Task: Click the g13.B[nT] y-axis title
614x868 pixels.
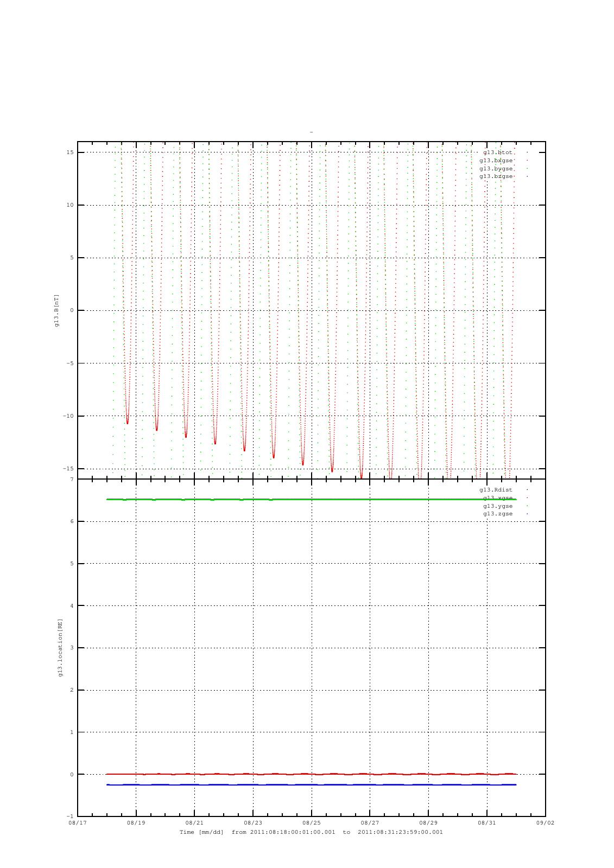Action: 56,310
